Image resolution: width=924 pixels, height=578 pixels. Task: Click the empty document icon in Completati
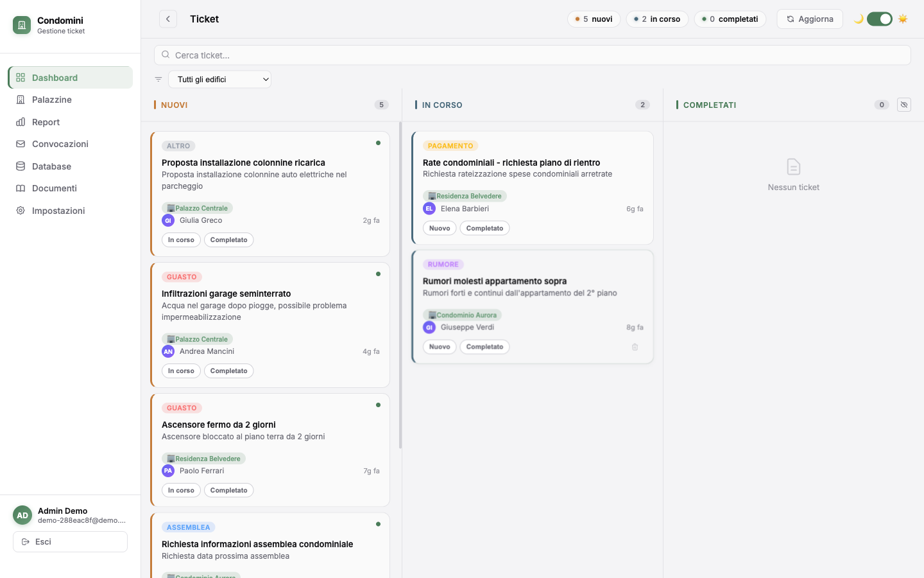pos(794,167)
